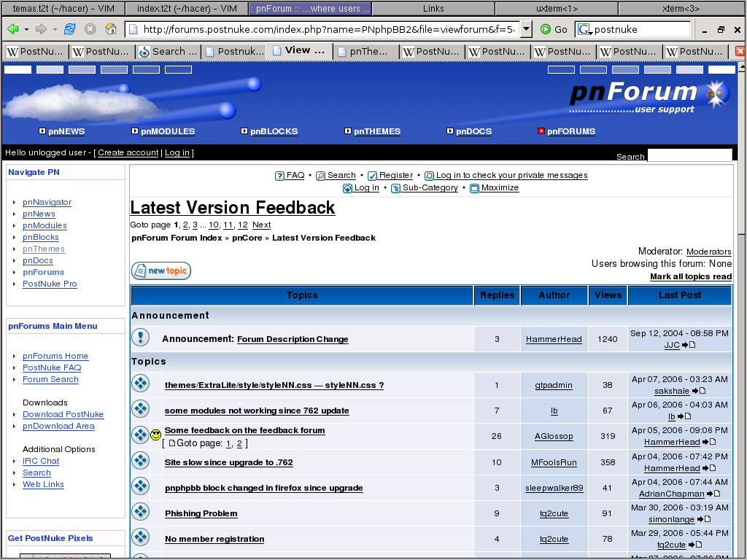Click the Announcement exclamation icon
747x560 pixels.
pyautogui.click(x=141, y=337)
